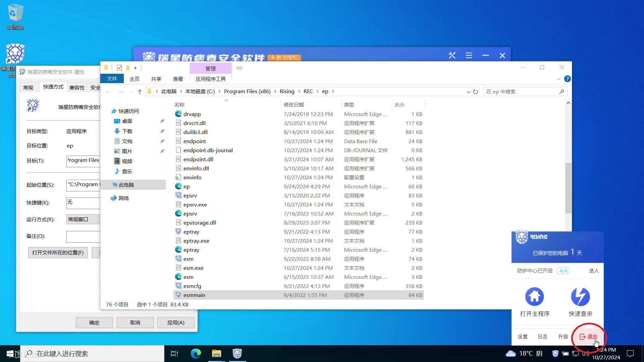Click the open main program house icon
The height and width of the screenshot is (362, 644).
click(534, 297)
